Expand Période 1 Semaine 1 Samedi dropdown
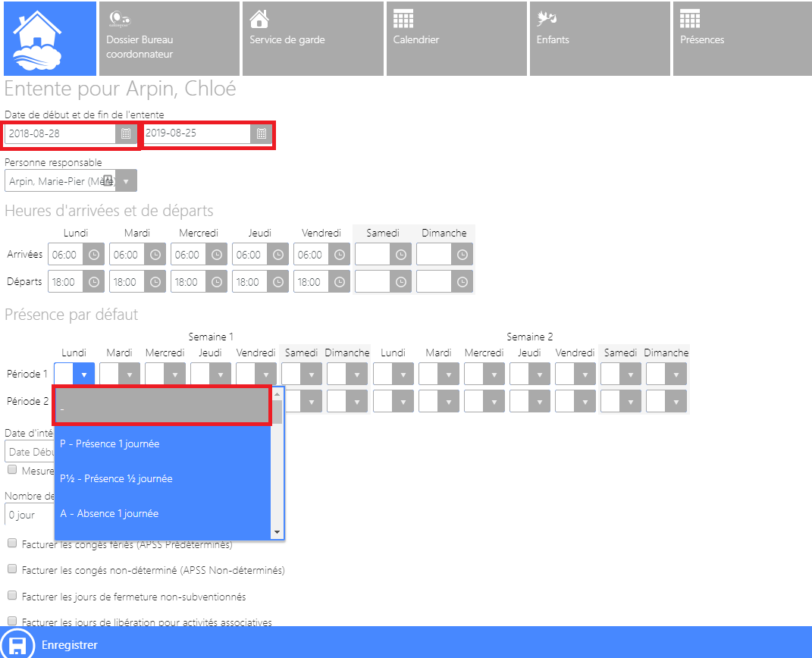Screen dimensions: 812x658 pos(312,374)
